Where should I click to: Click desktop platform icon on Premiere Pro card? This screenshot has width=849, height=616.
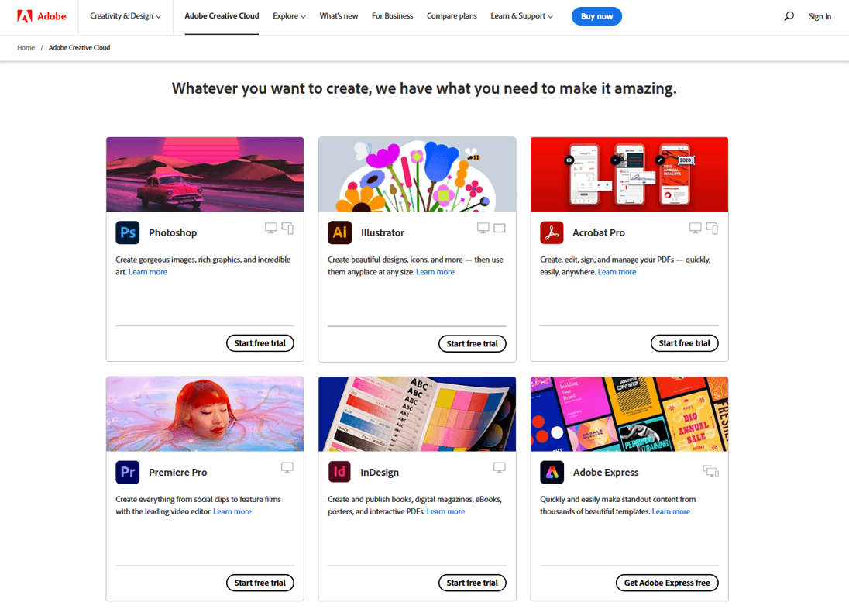pyautogui.click(x=287, y=468)
